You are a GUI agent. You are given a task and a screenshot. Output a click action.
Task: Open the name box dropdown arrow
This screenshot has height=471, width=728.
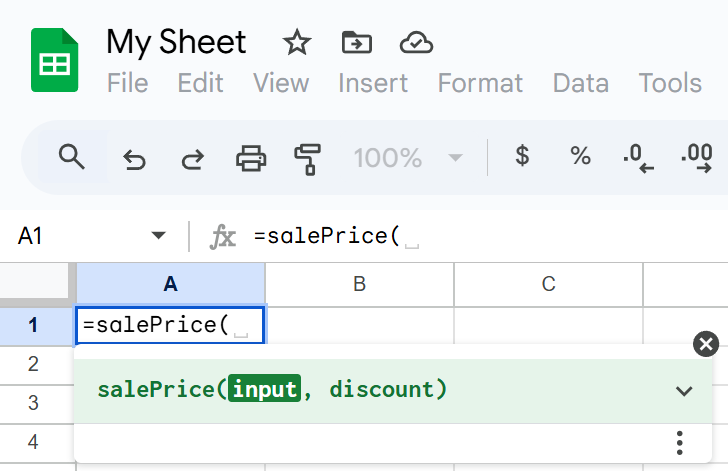158,236
